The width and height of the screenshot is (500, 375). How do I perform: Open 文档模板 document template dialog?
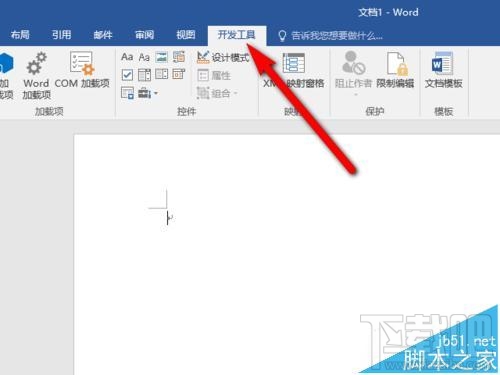click(x=443, y=71)
